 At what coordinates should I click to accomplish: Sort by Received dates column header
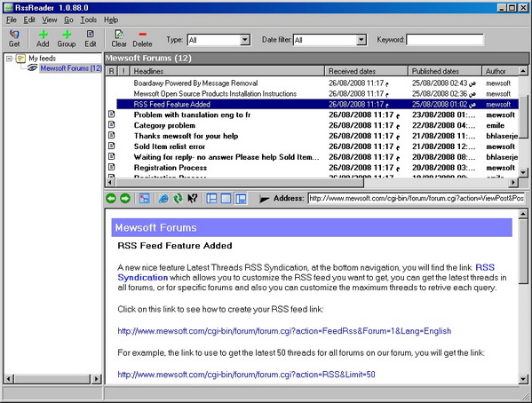pyautogui.click(x=367, y=71)
